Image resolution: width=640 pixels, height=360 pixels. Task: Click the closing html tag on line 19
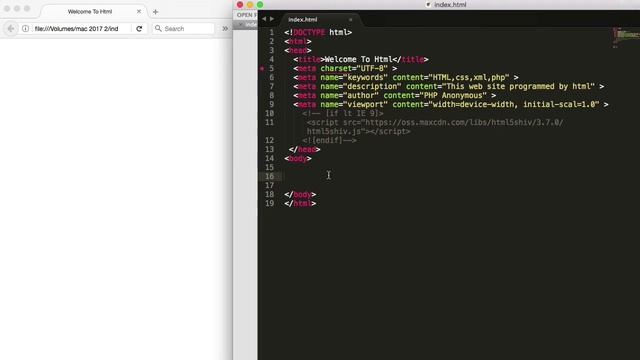300,204
